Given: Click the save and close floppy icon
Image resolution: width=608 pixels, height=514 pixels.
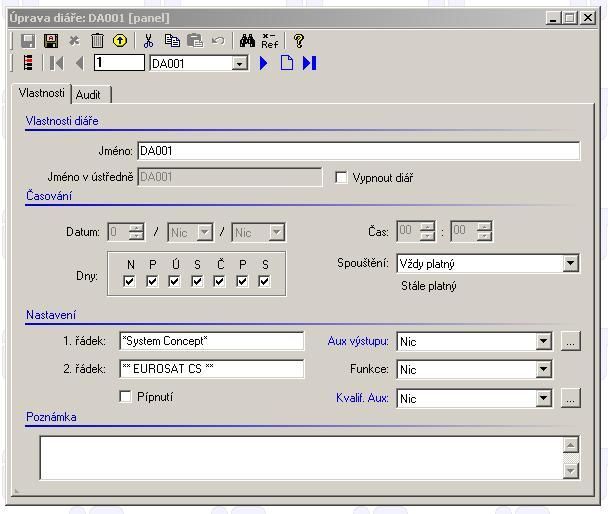Looking at the screenshot, I should click(x=50, y=41).
